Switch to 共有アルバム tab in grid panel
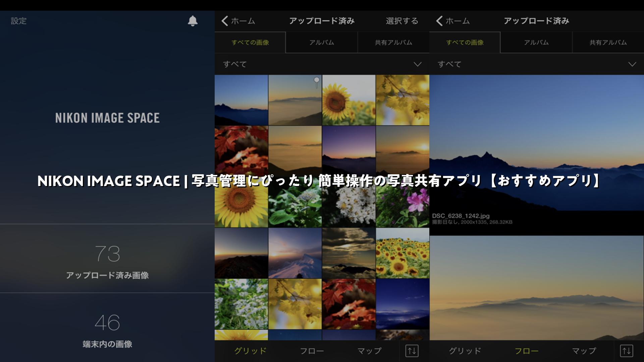Screen dimensions: 644x362 pyautogui.click(x=393, y=43)
